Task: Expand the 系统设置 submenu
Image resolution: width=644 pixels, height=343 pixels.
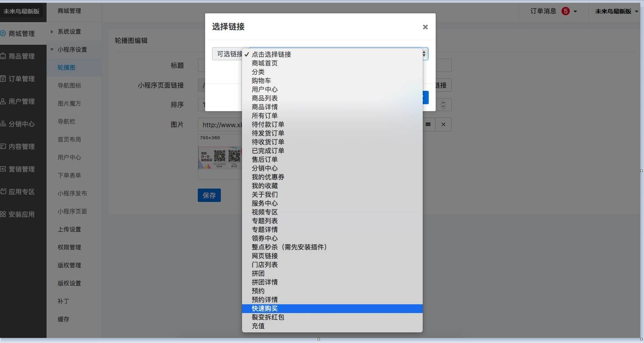Action: (x=69, y=32)
